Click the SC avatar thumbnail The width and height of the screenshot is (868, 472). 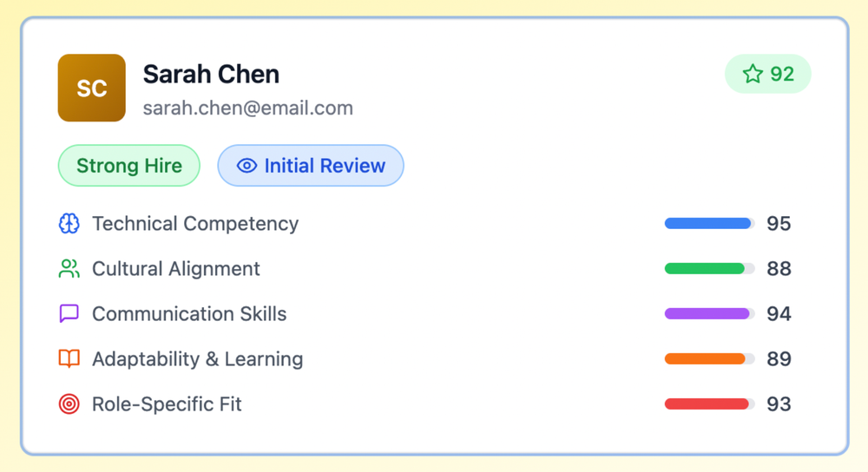click(92, 88)
